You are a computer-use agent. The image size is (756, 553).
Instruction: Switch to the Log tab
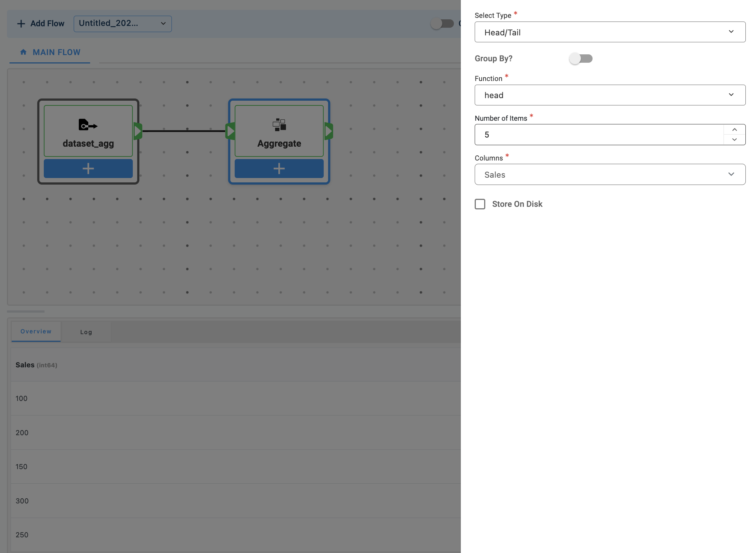(x=86, y=332)
